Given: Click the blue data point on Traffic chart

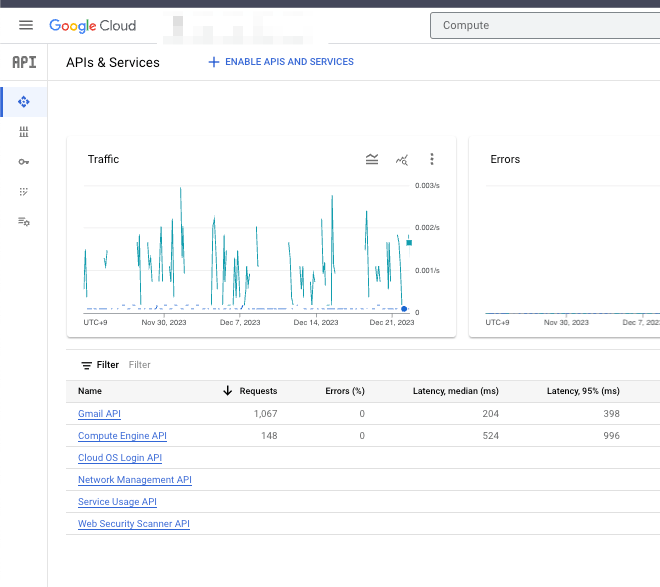Looking at the screenshot, I should 404,309.
